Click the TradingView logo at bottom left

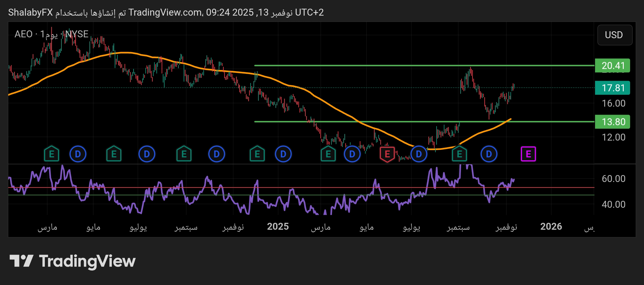pos(73,261)
